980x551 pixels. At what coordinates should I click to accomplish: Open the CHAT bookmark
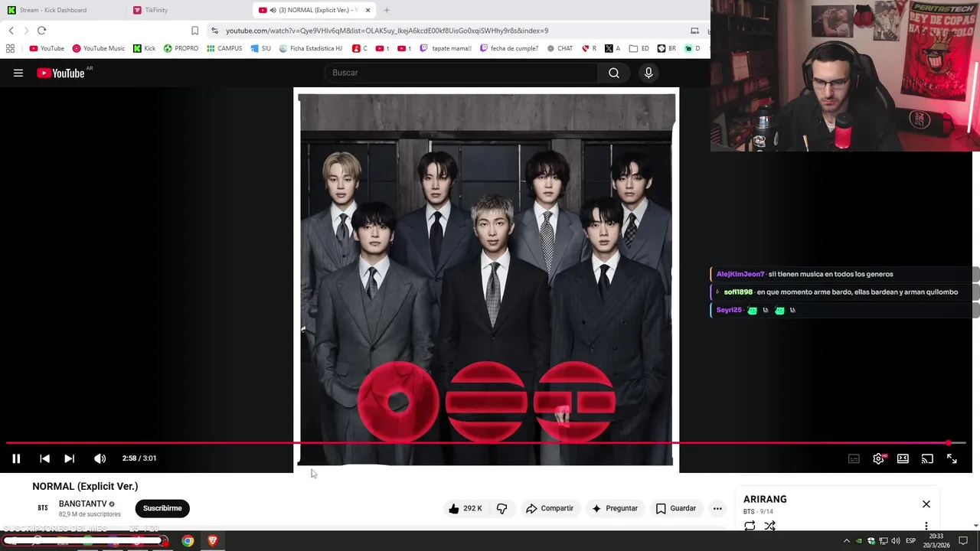tap(560, 48)
